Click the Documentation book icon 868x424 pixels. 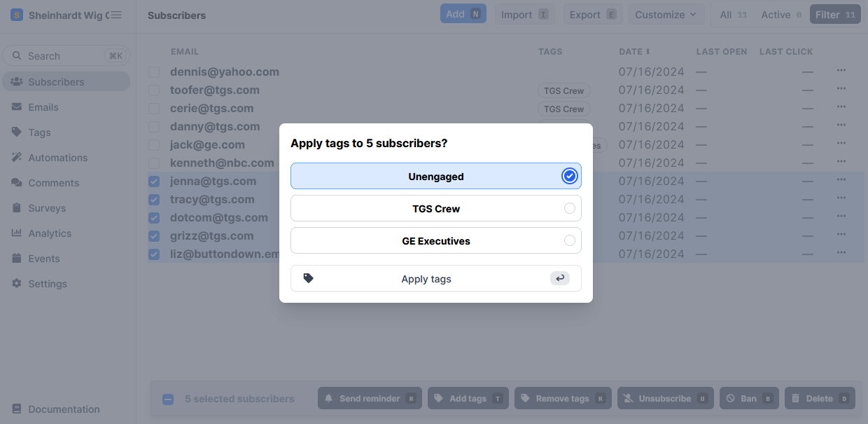coord(16,409)
